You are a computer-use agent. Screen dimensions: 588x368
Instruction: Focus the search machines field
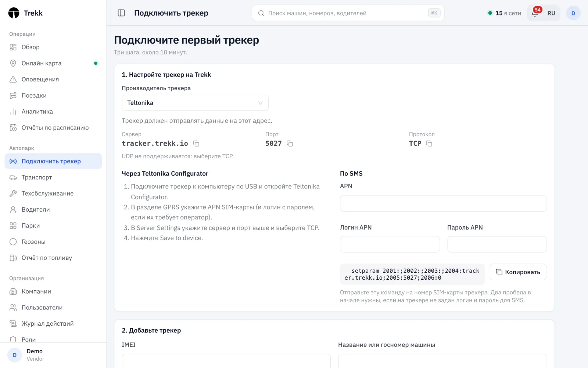coord(348,13)
